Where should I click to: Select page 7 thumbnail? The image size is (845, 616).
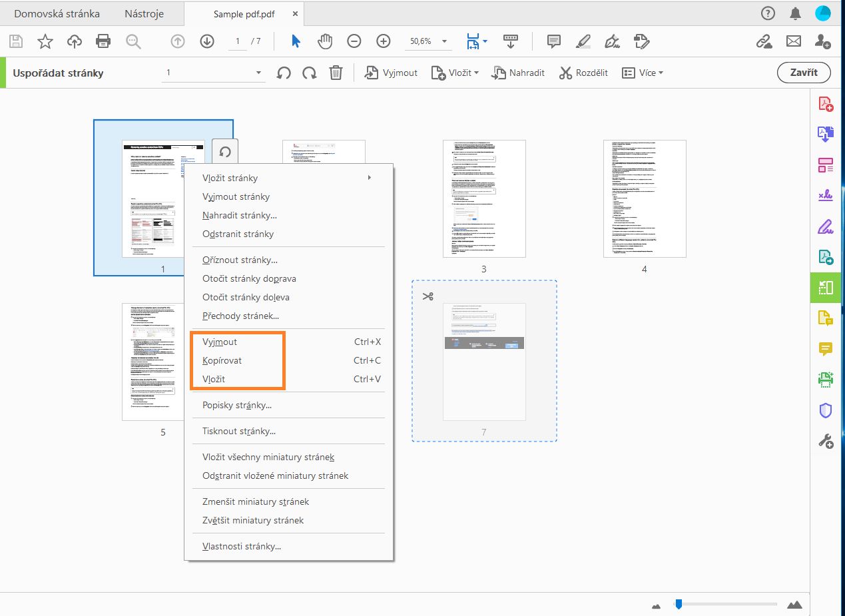(x=484, y=362)
